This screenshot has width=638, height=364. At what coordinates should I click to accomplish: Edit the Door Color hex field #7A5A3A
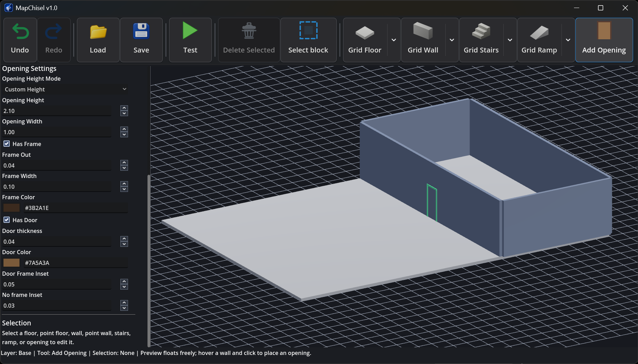pyautogui.click(x=76, y=263)
